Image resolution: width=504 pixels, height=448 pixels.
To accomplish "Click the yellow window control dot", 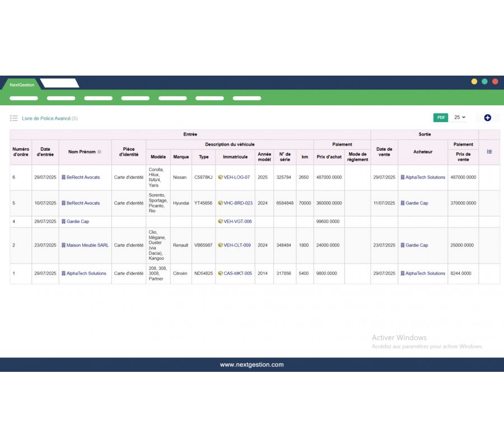I will click(474, 82).
